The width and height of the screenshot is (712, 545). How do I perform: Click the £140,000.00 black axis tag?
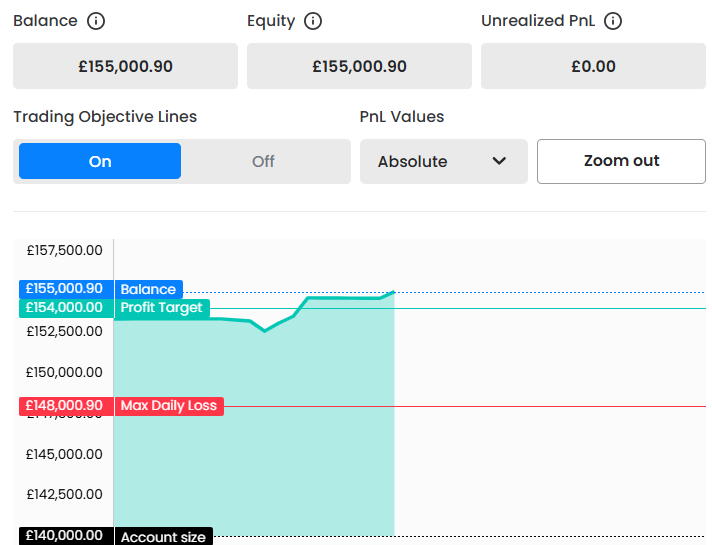coord(65,536)
